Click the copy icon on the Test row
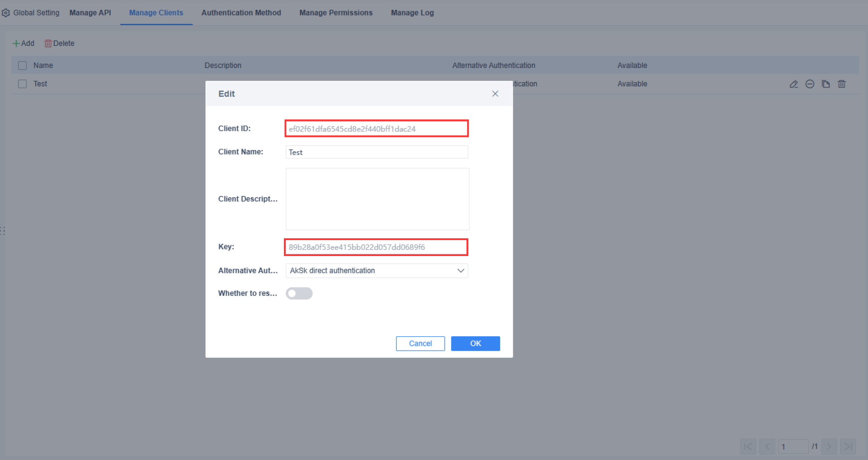Screen dimensions: 868x460 coord(826,84)
